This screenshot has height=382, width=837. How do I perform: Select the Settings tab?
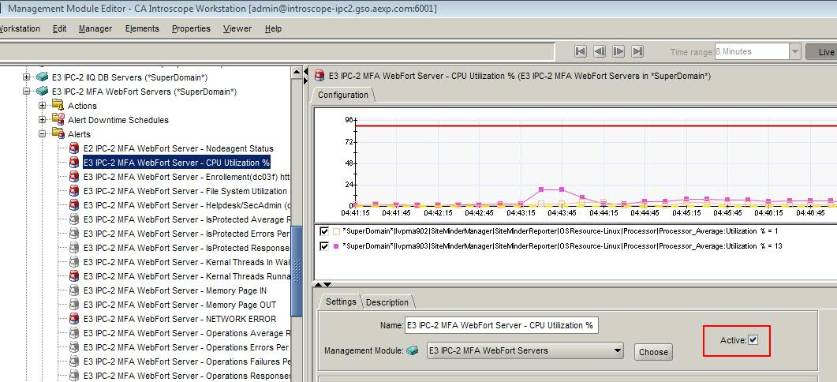341,302
